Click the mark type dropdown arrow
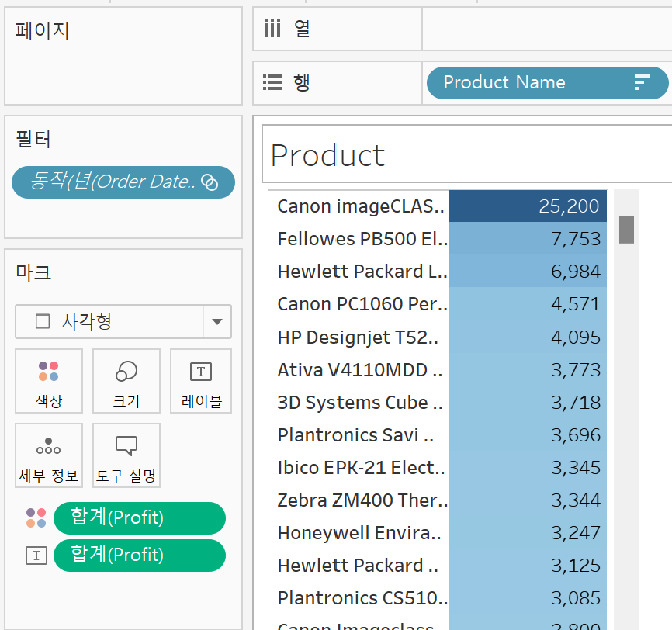This screenshot has width=672, height=630. (x=217, y=322)
